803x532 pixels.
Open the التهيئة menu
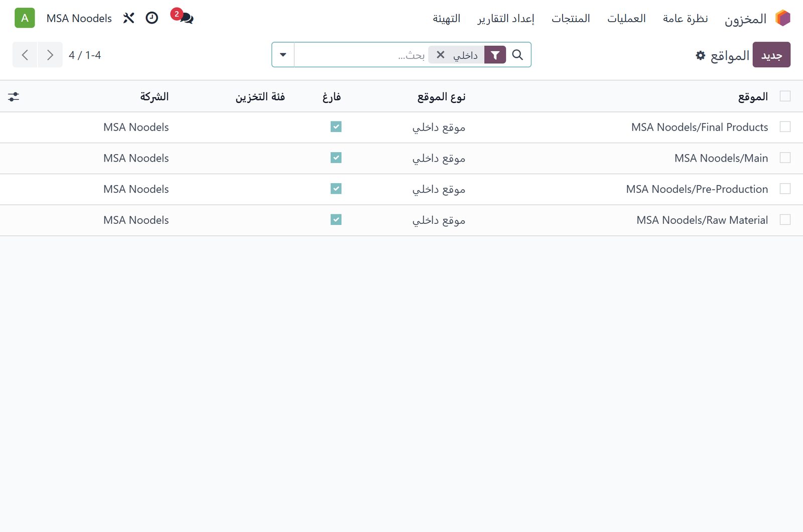446,19
